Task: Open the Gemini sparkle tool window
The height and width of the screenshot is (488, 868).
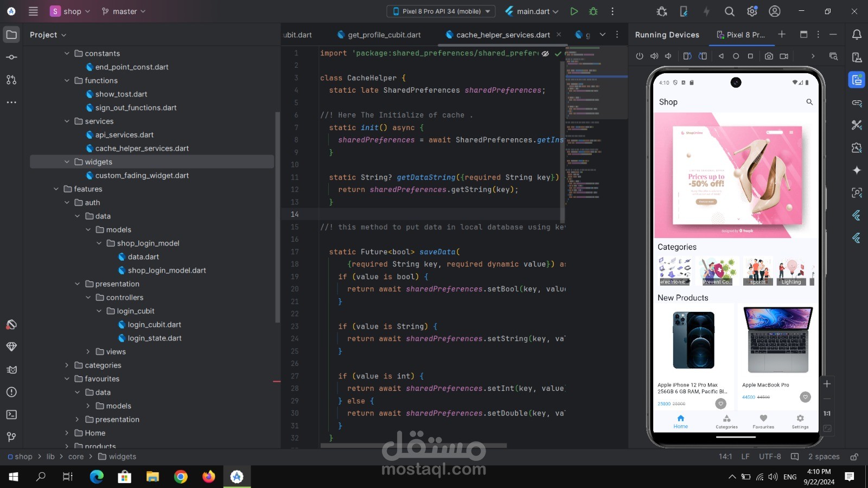Action: point(857,170)
